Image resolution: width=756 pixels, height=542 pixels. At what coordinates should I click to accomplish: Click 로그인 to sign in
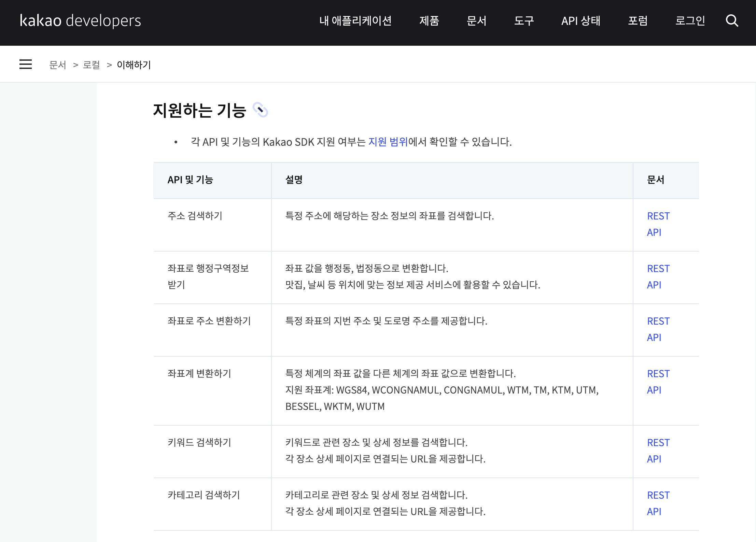[x=690, y=21]
